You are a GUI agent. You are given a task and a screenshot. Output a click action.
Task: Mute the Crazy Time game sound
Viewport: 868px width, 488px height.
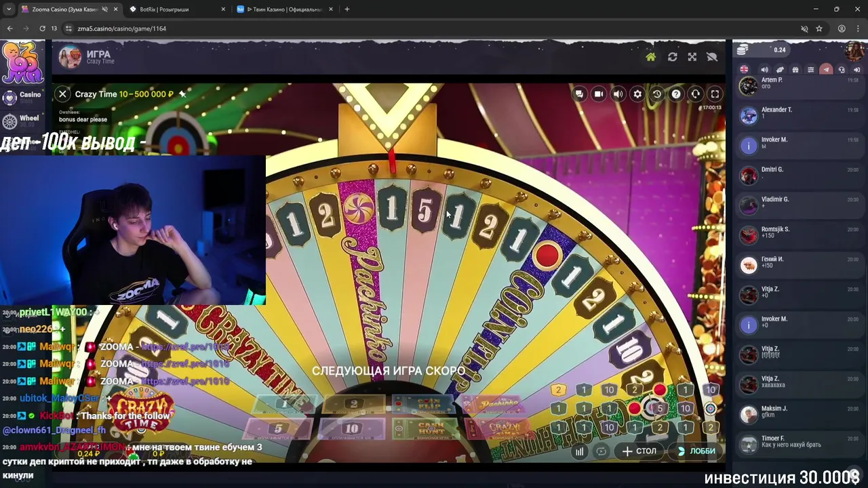click(618, 94)
